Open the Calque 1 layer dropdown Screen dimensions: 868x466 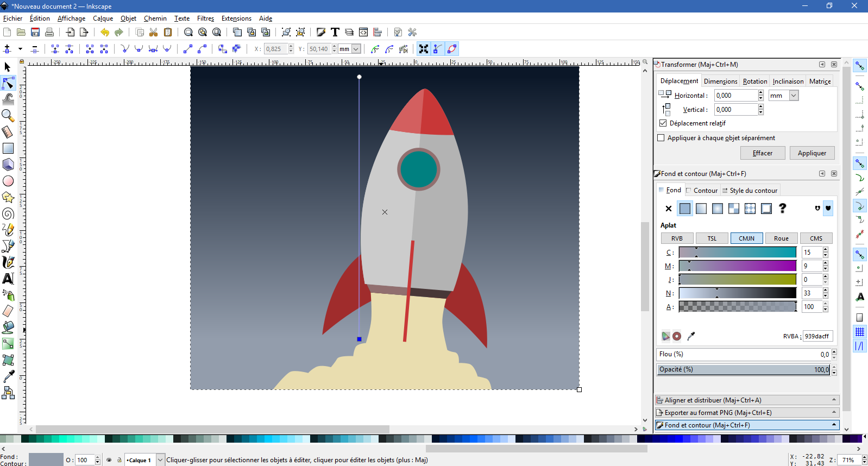click(x=160, y=460)
